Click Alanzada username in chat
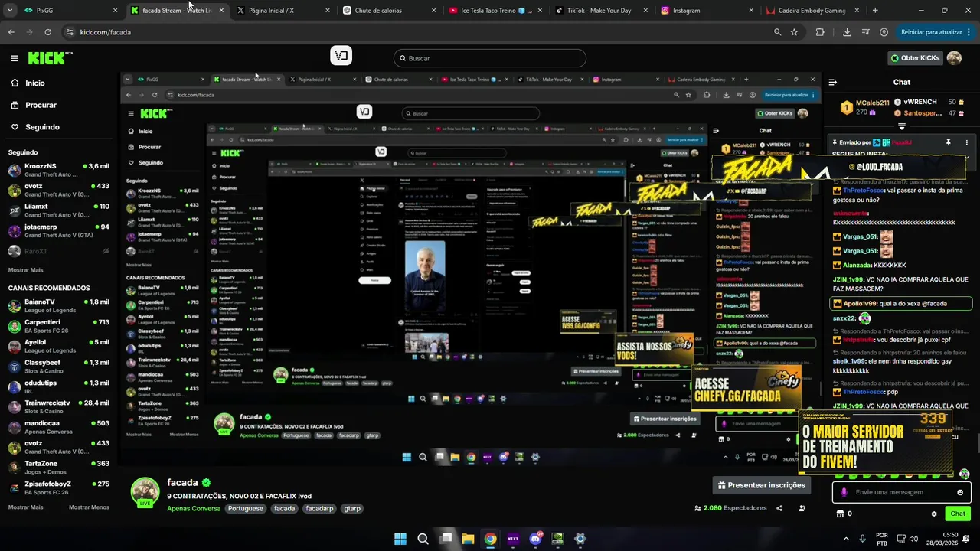Screen dimensions: 980x551 [856, 265]
